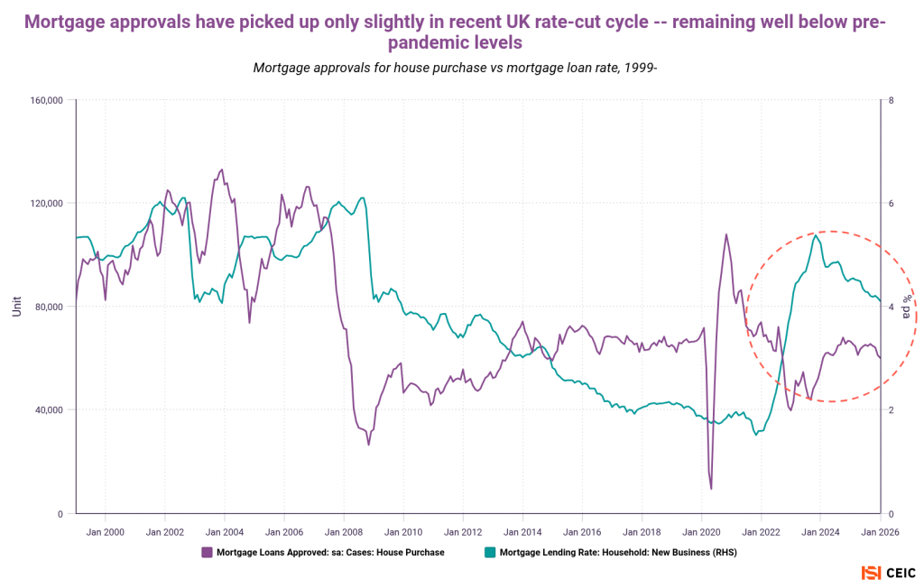Click the CEIC logo icon
924x588 pixels.
[870, 573]
